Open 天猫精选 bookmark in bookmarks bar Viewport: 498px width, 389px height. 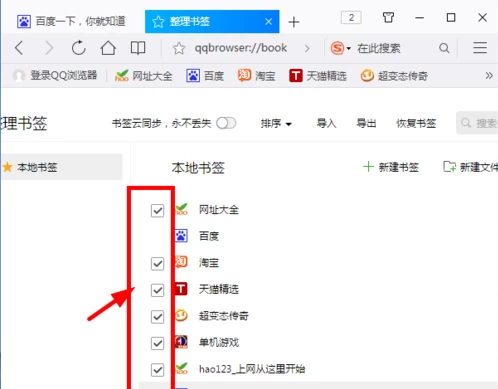coord(318,76)
